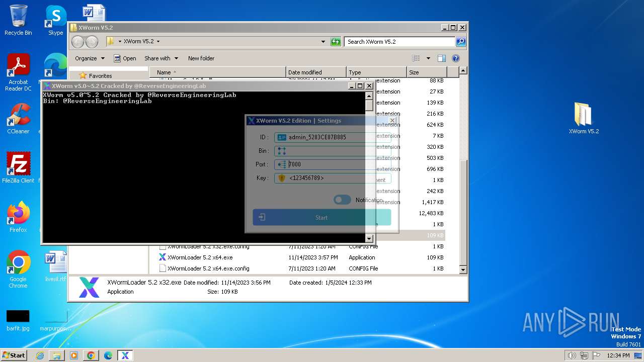644x362 pixels.
Task: Open Windows Explorer taskbar icon
Action: point(57,355)
